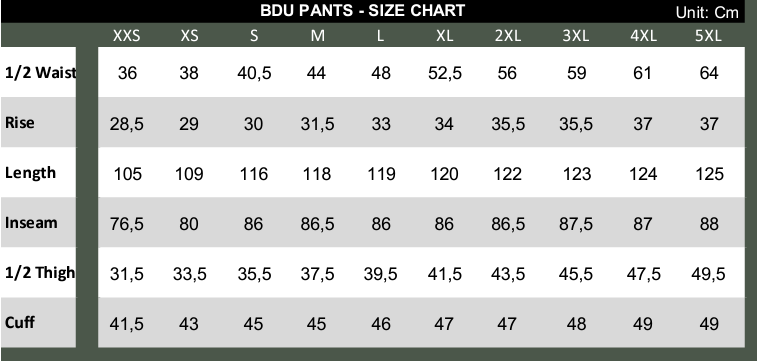Select the 39,5 thigh value for L
This screenshot has width=757, height=361.
coord(380,274)
